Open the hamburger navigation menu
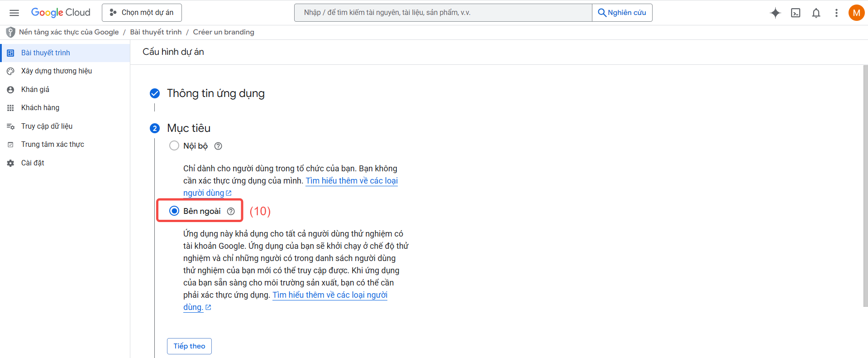This screenshot has height=358, width=868. coord(14,13)
